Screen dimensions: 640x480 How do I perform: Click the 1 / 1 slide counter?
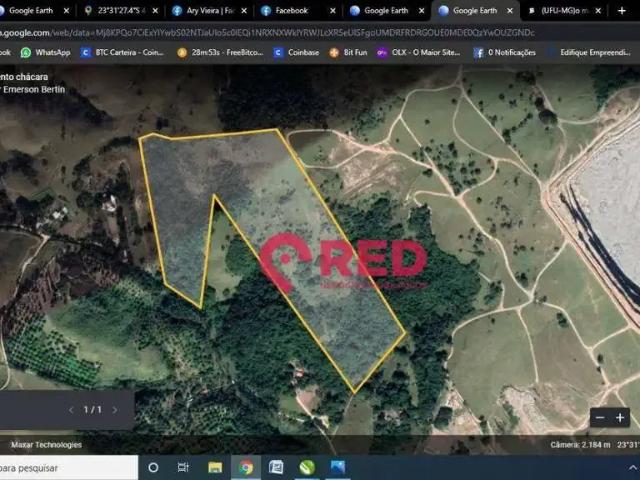click(93, 409)
